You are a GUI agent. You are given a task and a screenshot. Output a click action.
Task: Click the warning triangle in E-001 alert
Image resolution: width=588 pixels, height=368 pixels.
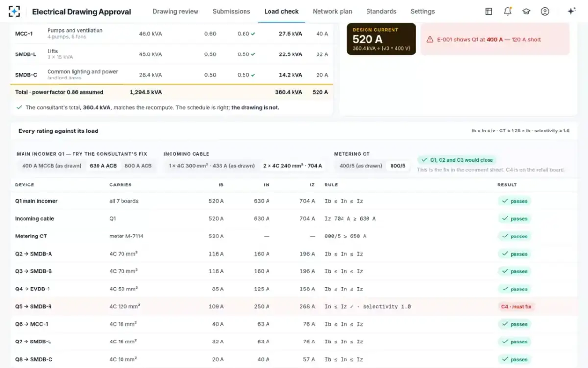point(430,40)
